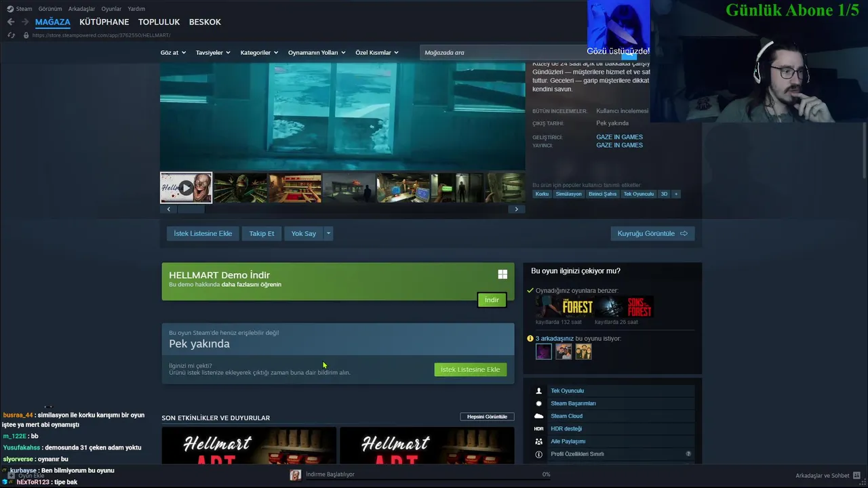Switch to the TOPLULUK tab
The image size is (868, 488).
[x=159, y=22]
